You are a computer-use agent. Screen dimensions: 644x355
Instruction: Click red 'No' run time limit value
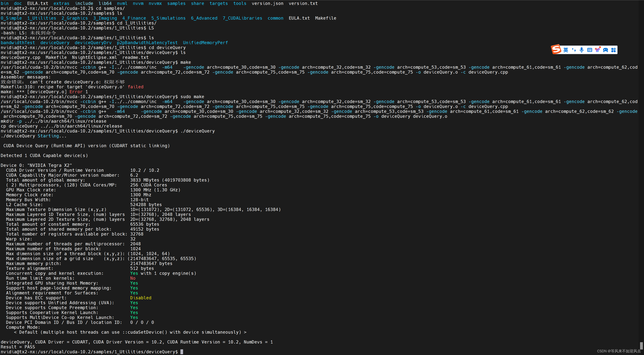pos(133,278)
